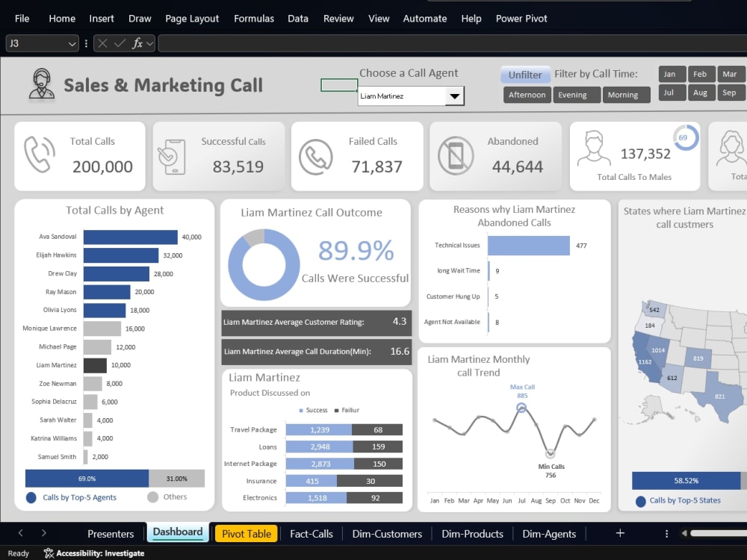This screenshot has width=747, height=560.
Task: Open the Call Agent dropdown arrow
Action: (454, 96)
